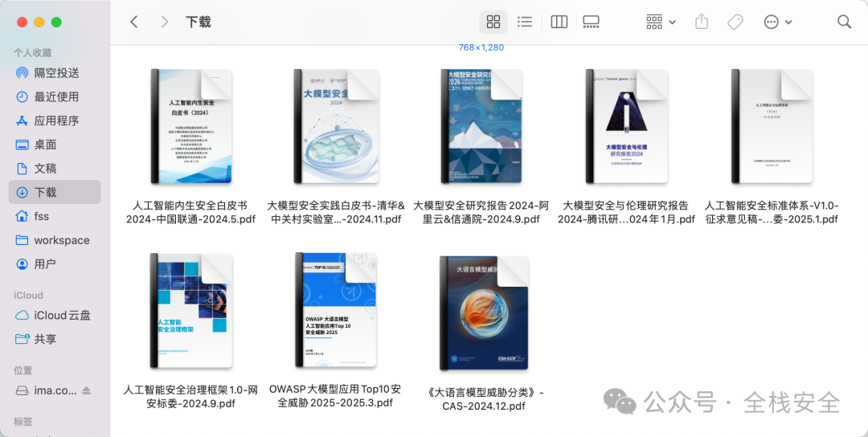
Task: Open 应用程序 in the sidebar
Action: coord(55,120)
